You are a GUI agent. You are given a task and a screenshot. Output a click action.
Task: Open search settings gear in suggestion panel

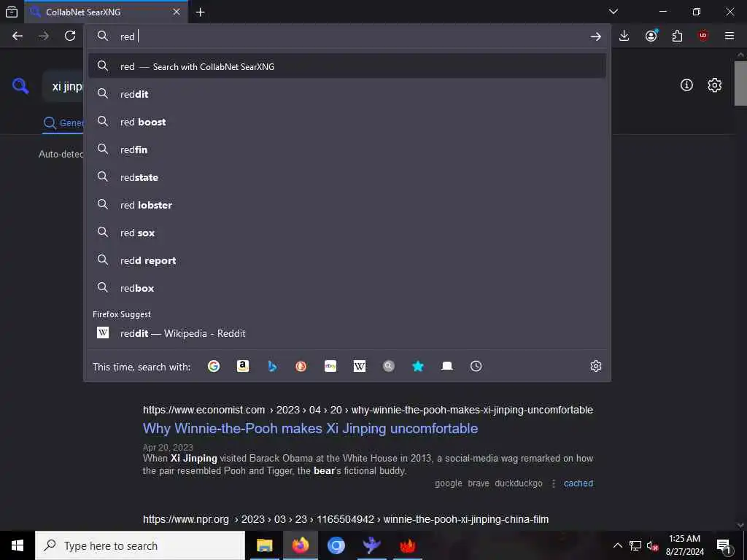point(596,366)
